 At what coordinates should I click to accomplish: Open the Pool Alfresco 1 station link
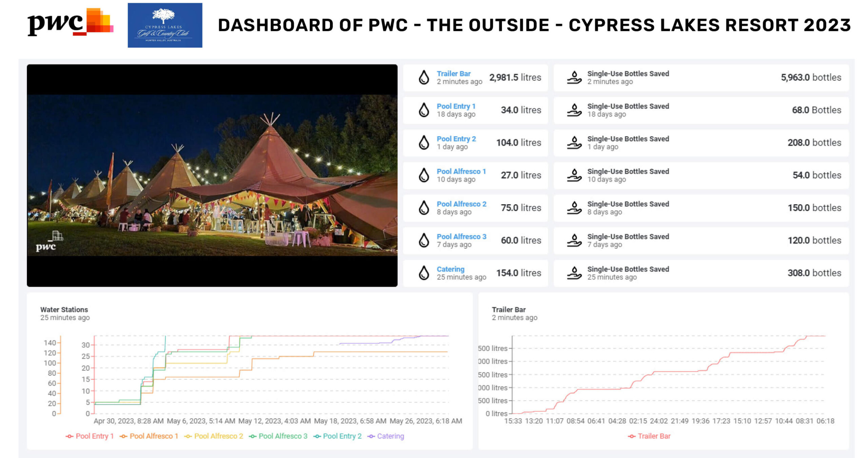[461, 171]
